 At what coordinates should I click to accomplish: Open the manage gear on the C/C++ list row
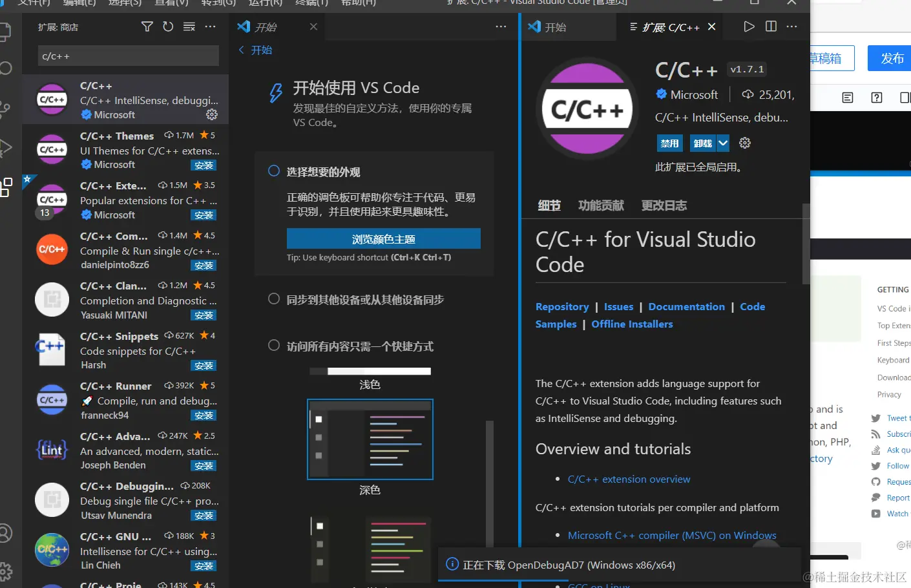[x=212, y=114]
